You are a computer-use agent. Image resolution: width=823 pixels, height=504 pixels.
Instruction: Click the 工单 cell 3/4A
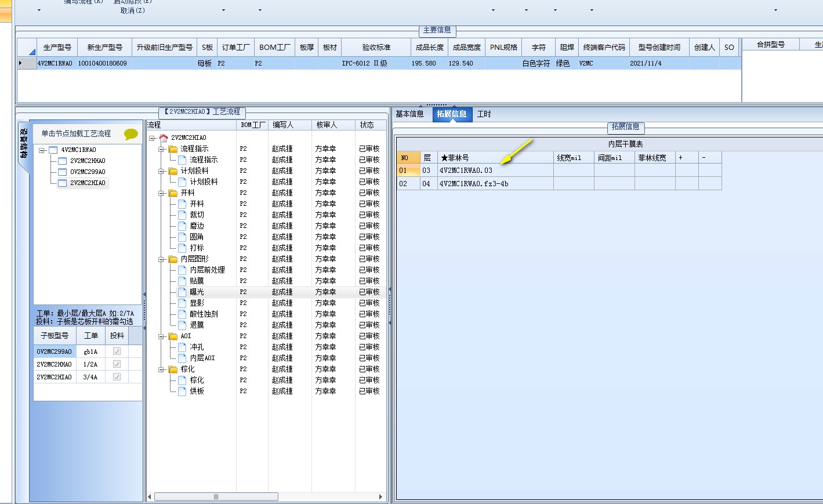click(x=91, y=377)
